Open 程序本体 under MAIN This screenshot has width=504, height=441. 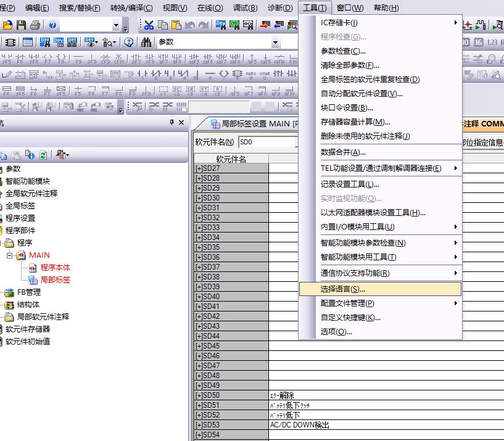(56, 267)
